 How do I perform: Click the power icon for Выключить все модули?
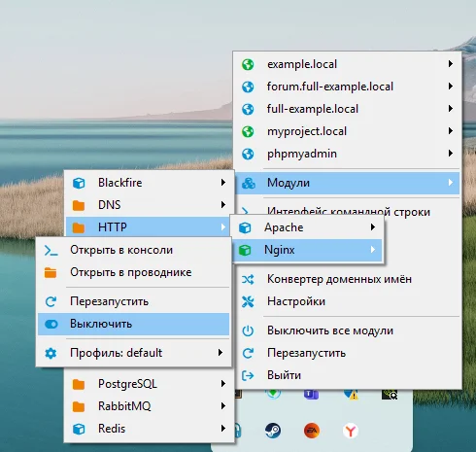[248, 330]
